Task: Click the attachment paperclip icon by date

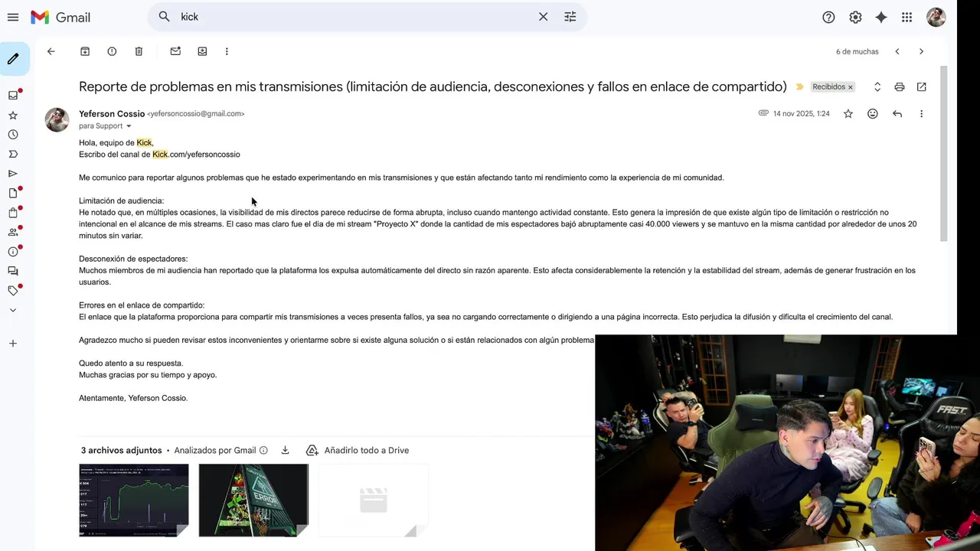Action: [x=763, y=113]
